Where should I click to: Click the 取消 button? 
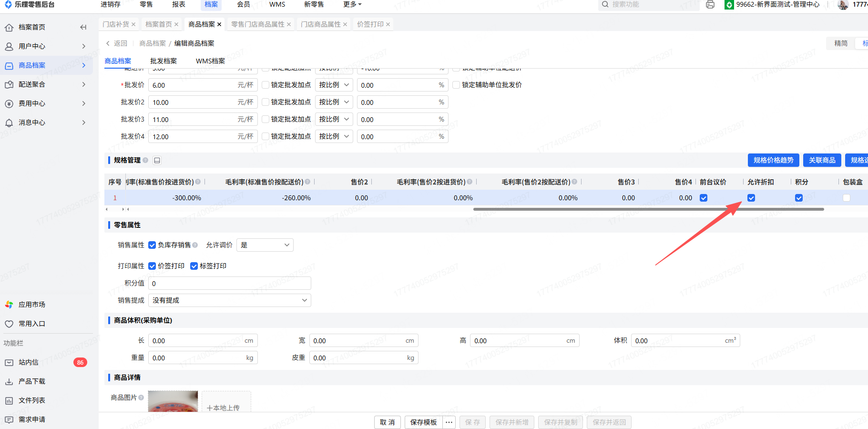(388, 422)
